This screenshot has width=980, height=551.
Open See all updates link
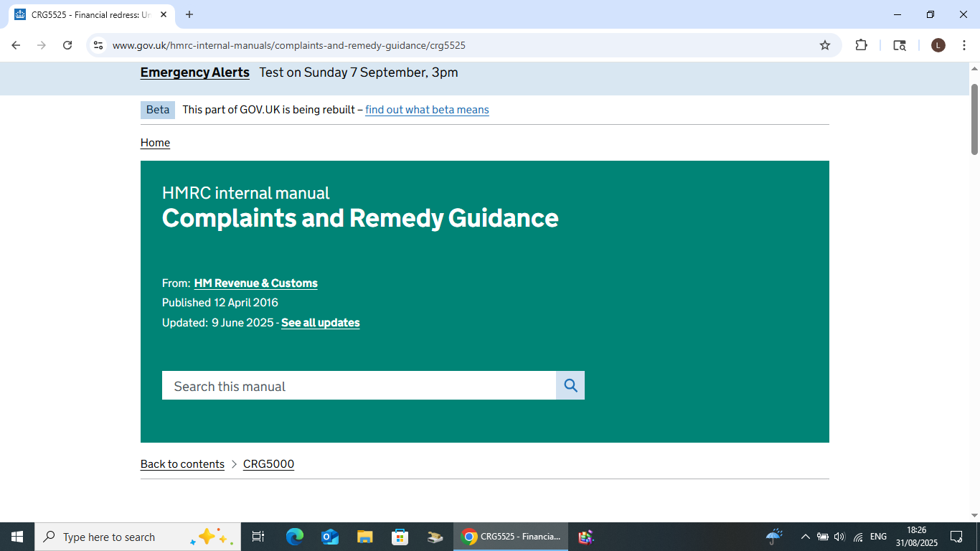[x=321, y=323]
